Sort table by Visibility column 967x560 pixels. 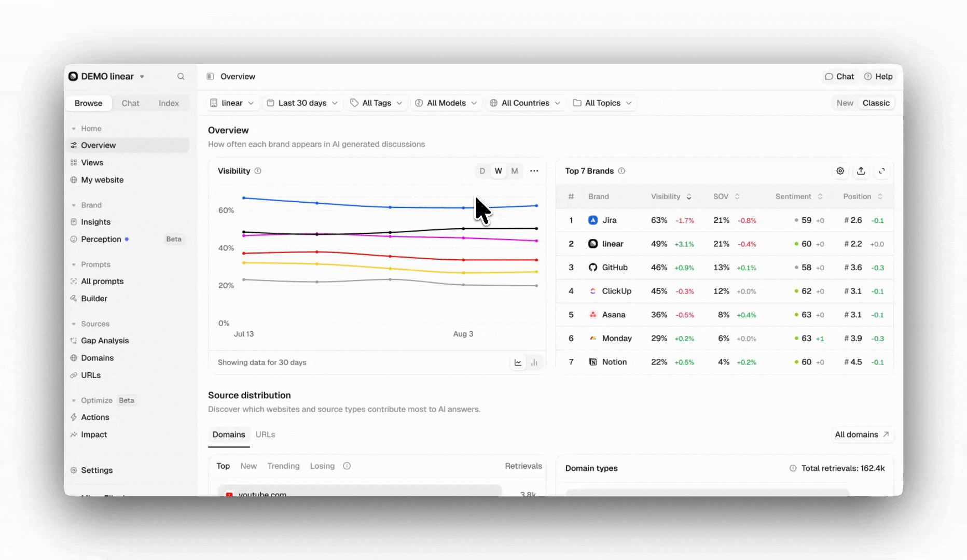click(671, 197)
